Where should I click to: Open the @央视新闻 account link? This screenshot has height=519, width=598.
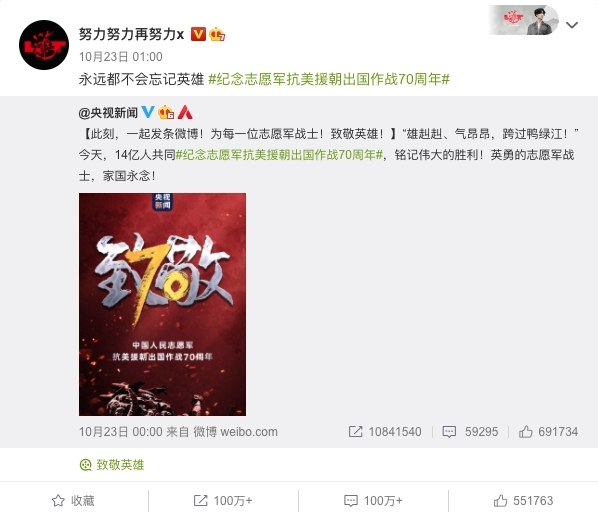tap(108, 112)
